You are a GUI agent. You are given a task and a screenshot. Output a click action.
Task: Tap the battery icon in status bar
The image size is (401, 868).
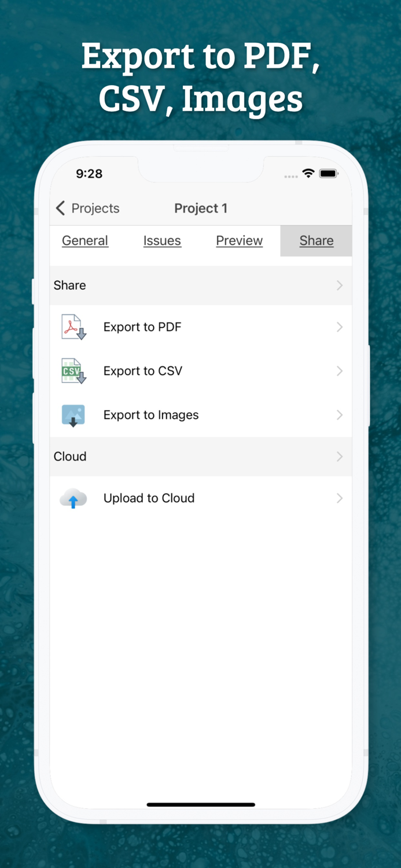pyautogui.click(x=329, y=173)
